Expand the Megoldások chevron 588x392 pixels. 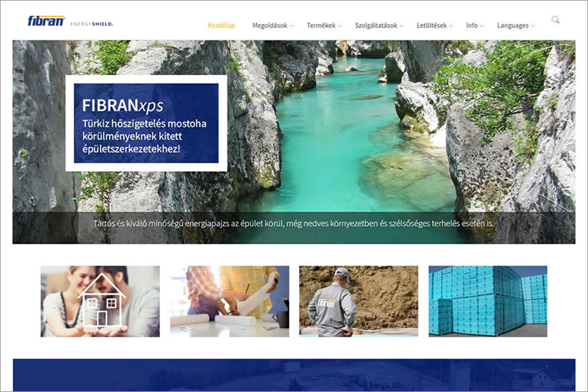[x=291, y=26]
